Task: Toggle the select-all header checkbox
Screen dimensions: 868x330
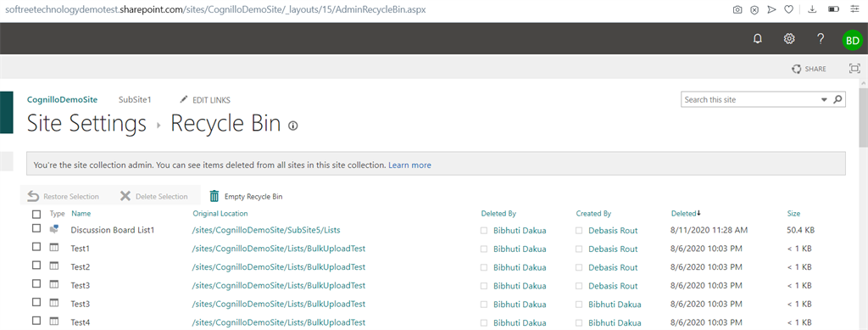Action: [x=36, y=214]
